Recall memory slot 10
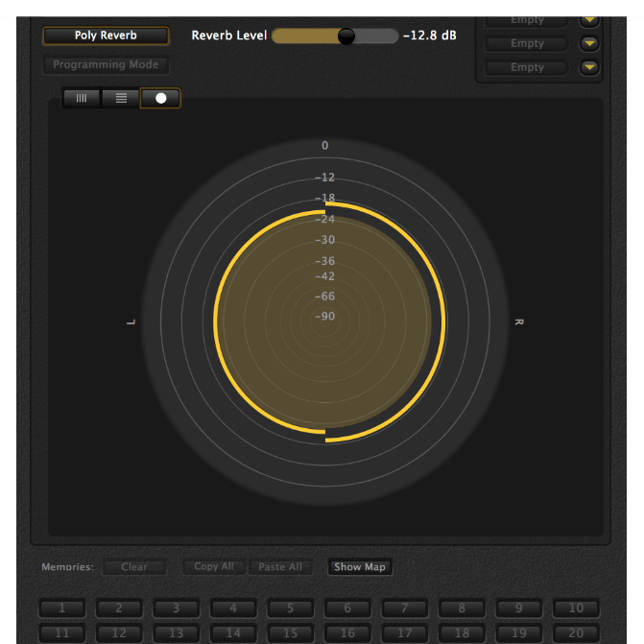This screenshot has width=644, height=644. (576, 608)
